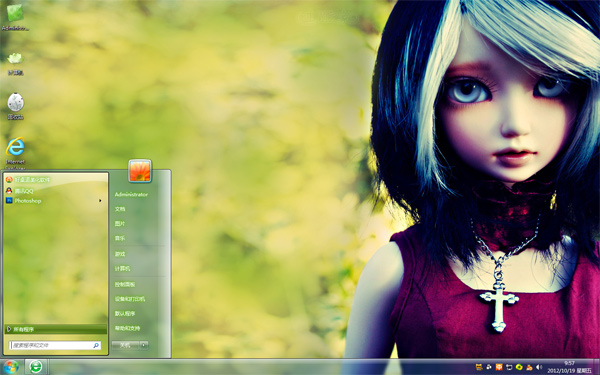Open 设备和打印机 (Devices and Printers)
This screenshot has height=375, width=600.
130,299
